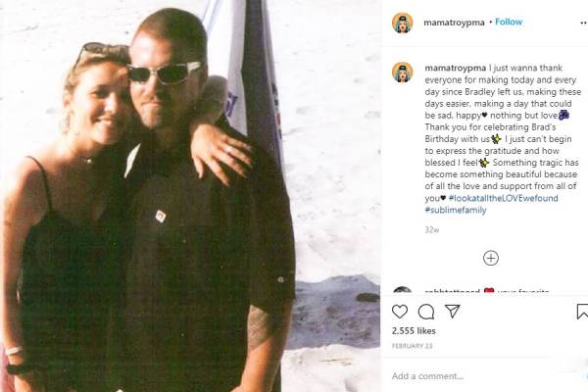Open mamatroypma username in header
The height and width of the screenshot is (392, 588).
(x=454, y=23)
